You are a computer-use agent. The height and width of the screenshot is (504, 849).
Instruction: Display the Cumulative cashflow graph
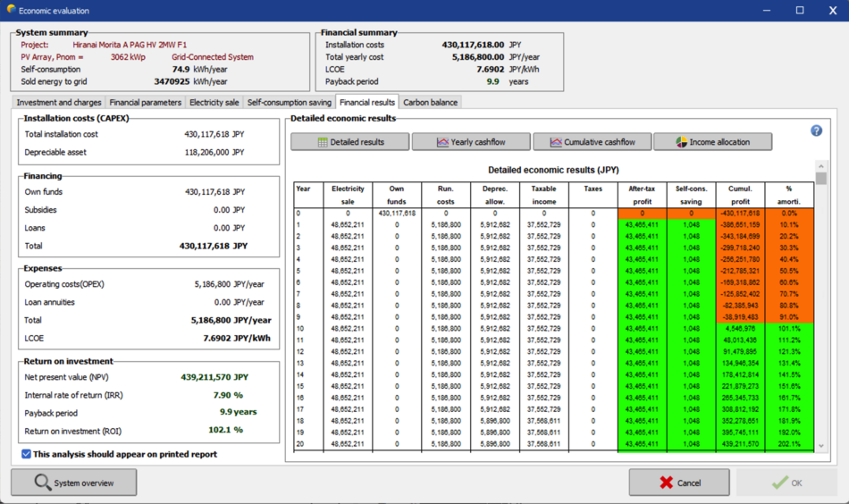(x=593, y=142)
